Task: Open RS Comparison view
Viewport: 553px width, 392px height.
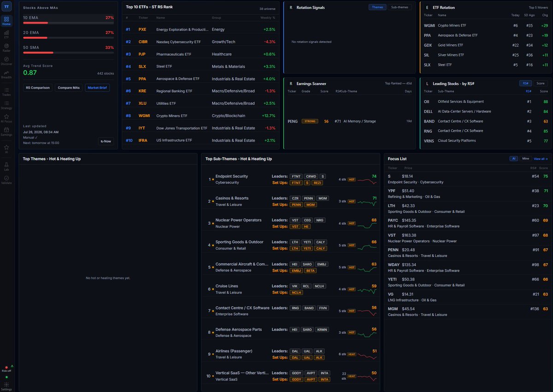Action: pos(38,88)
